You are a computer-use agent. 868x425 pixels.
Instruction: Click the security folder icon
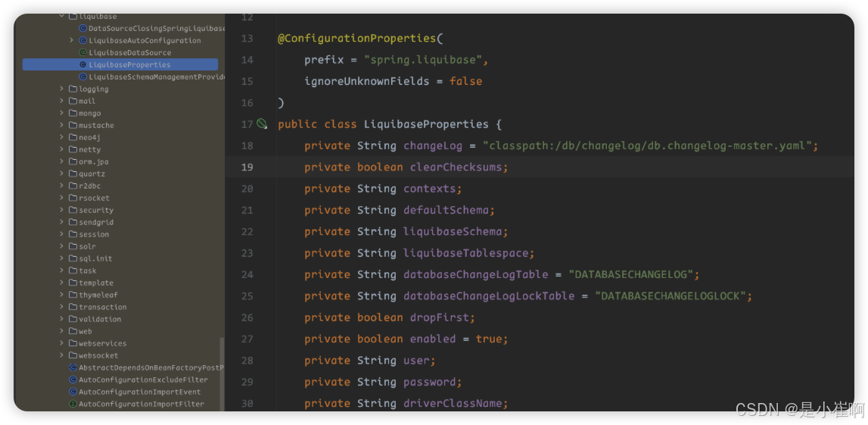tap(73, 210)
